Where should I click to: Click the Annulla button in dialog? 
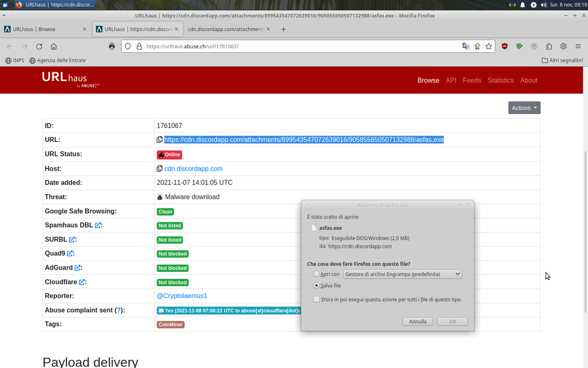[x=418, y=322]
